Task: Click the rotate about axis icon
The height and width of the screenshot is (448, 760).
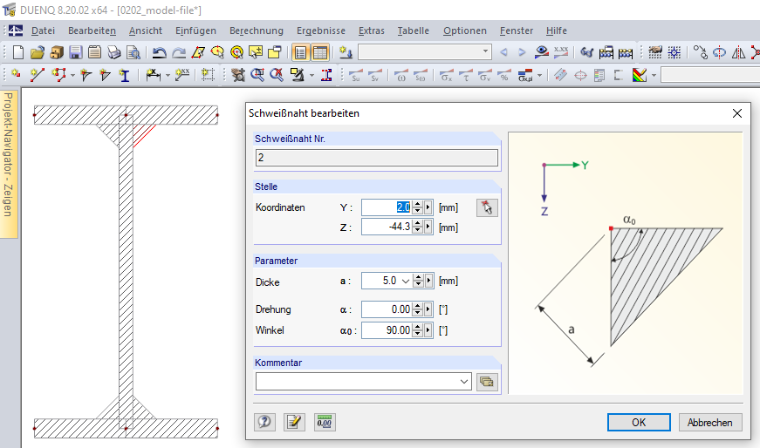Action: point(719,52)
